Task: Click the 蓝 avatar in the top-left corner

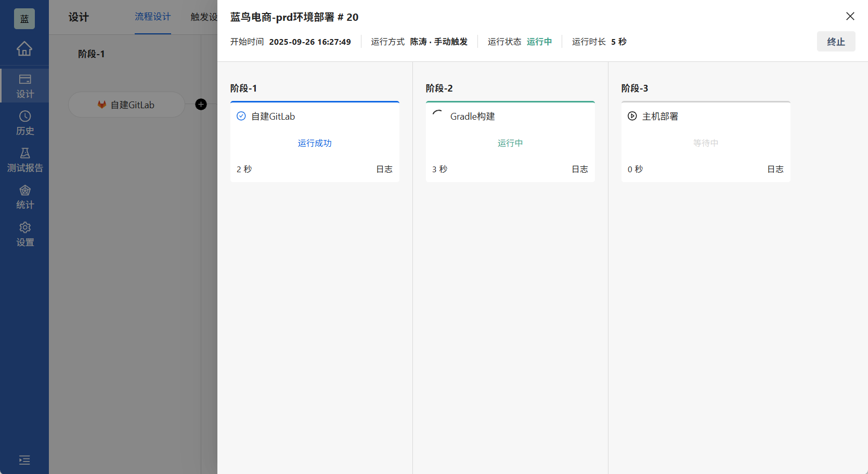Action: [24, 17]
